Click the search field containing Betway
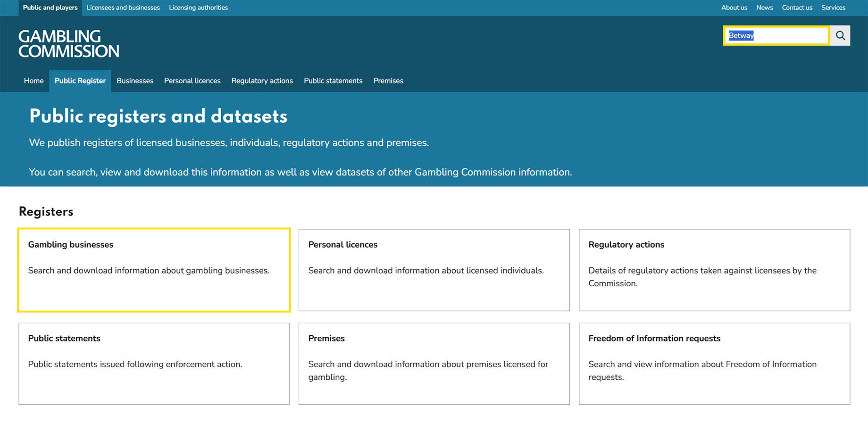This screenshot has width=868, height=434. tap(776, 35)
